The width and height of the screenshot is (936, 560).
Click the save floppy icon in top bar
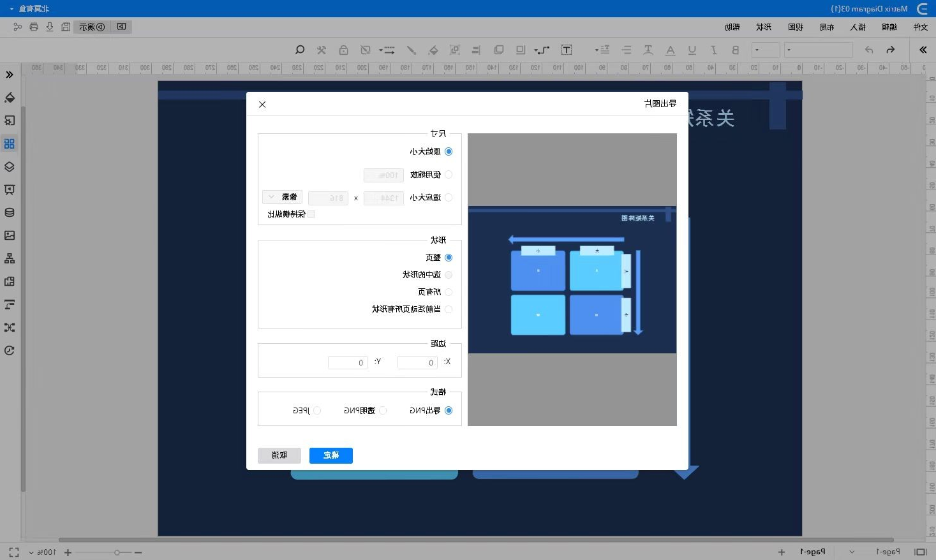(66, 27)
